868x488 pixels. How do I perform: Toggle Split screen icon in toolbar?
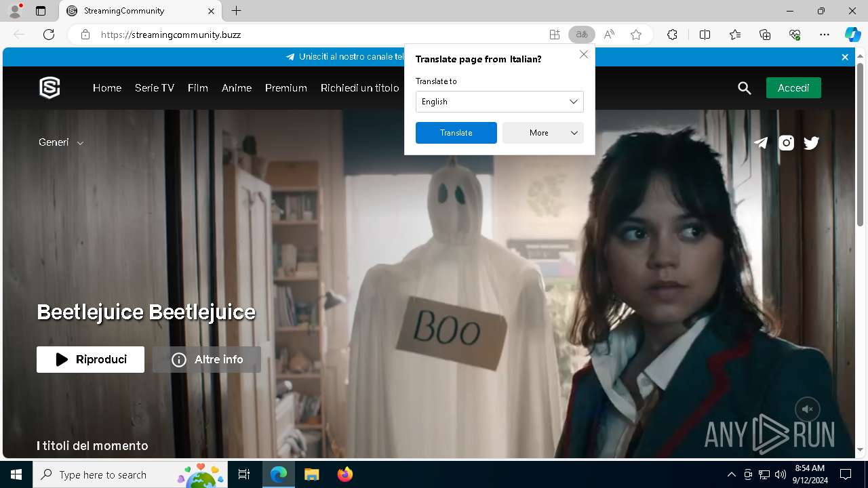click(x=705, y=35)
